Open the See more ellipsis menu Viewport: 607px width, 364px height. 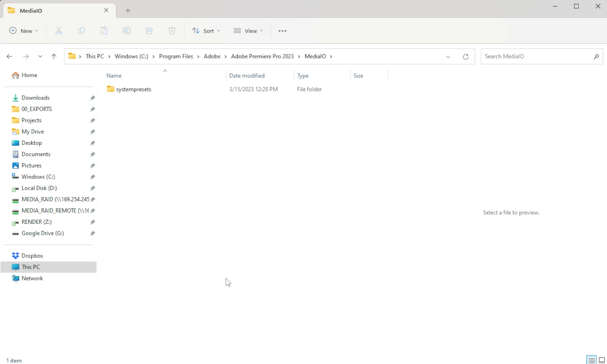[283, 31]
